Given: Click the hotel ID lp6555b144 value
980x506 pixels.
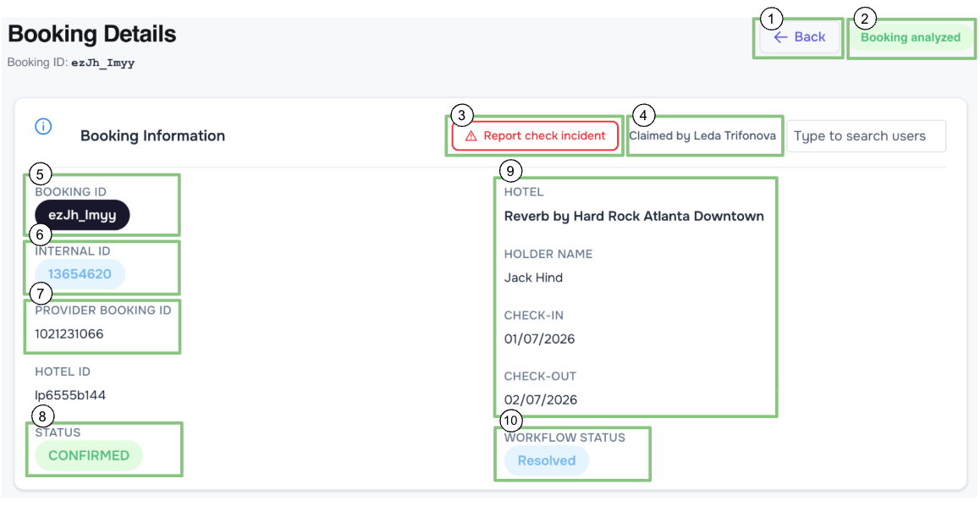Looking at the screenshot, I should click(70, 395).
